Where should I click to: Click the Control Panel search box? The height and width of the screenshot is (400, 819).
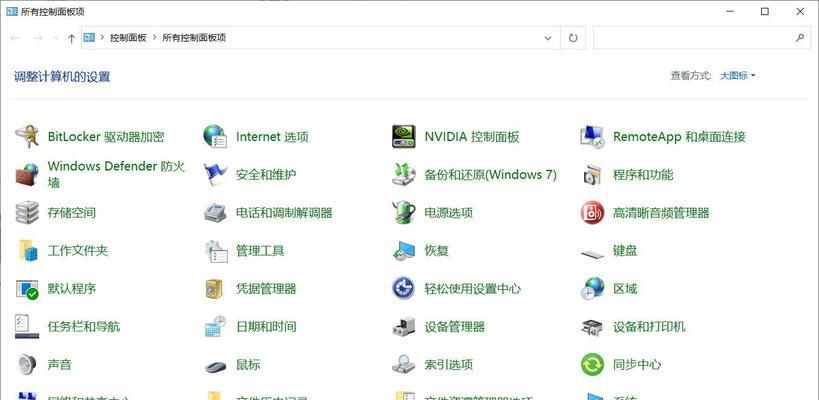click(701, 38)
